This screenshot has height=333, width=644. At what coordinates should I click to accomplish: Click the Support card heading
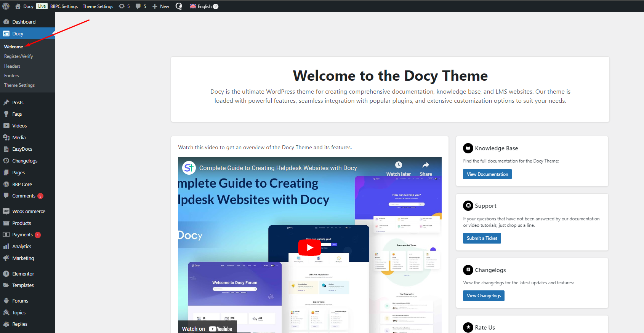click(485, 206)
